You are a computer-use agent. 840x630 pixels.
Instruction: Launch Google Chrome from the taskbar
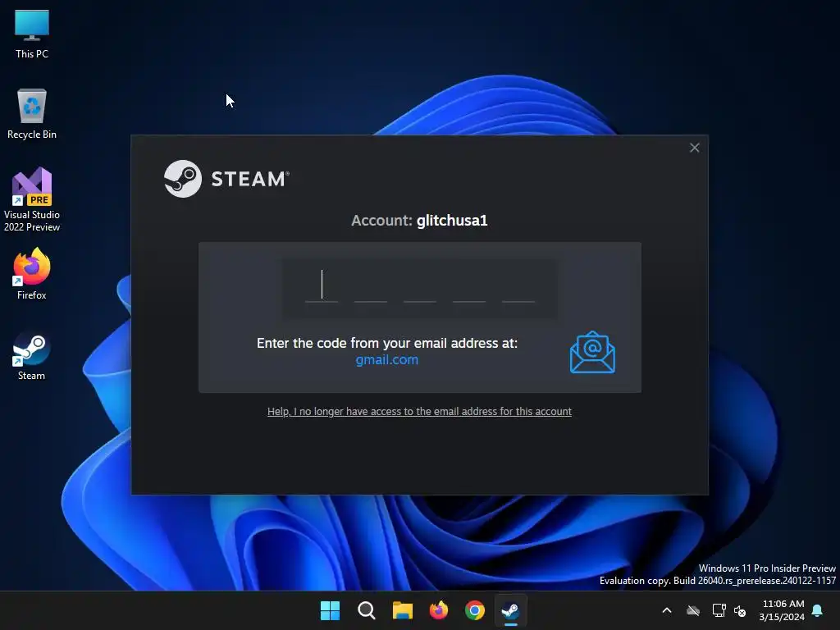pos(475,610)
